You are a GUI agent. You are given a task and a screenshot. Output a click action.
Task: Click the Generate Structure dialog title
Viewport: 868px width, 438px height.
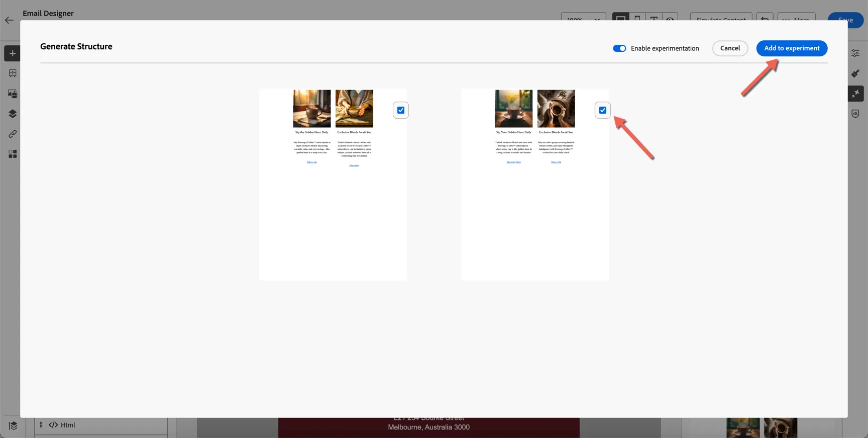click(76, 46)
